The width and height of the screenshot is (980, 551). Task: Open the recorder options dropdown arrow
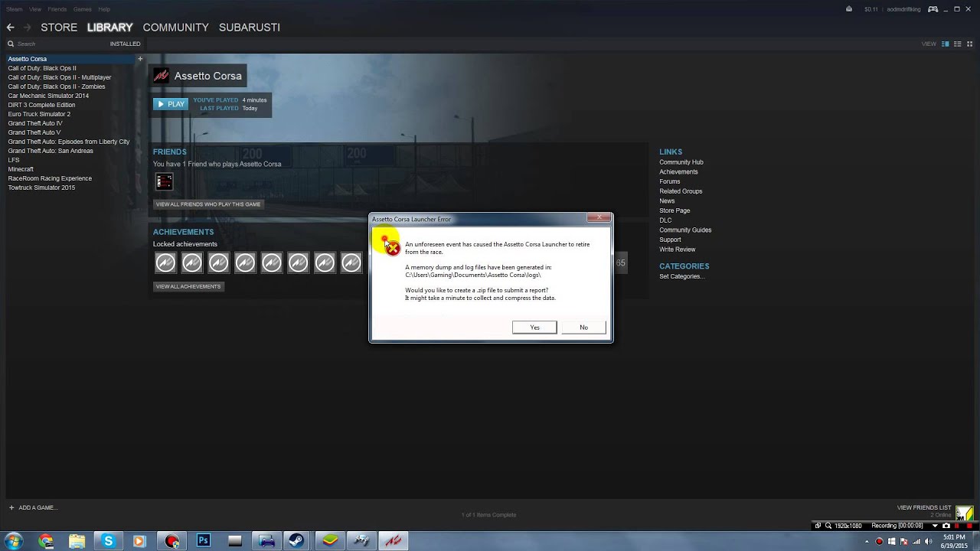coord(935,526)
